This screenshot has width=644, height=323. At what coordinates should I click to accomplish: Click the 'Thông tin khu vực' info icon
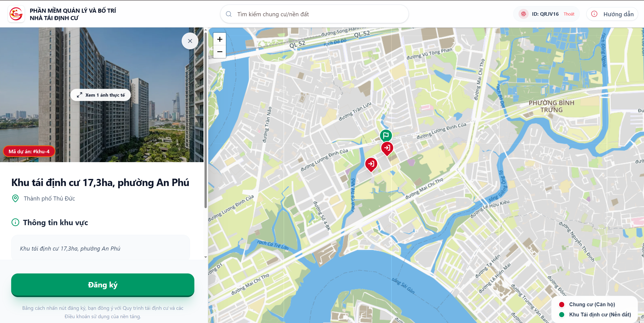(15, 222)
